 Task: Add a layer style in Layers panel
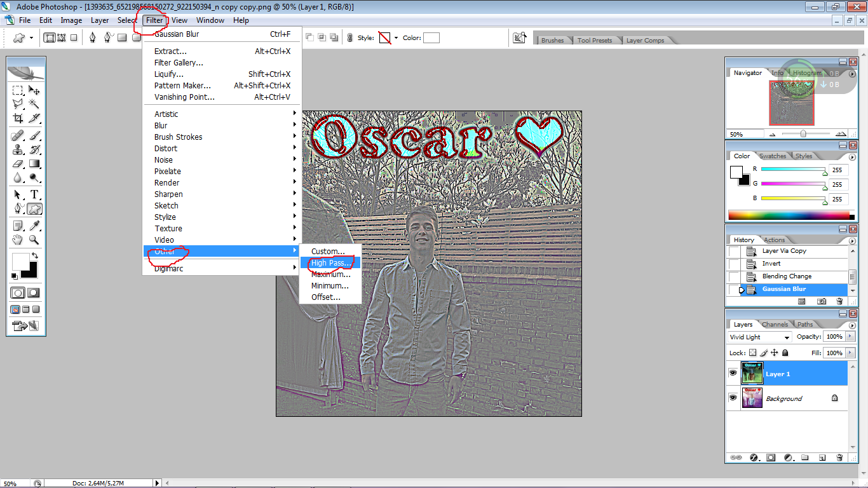pos(754,457)
